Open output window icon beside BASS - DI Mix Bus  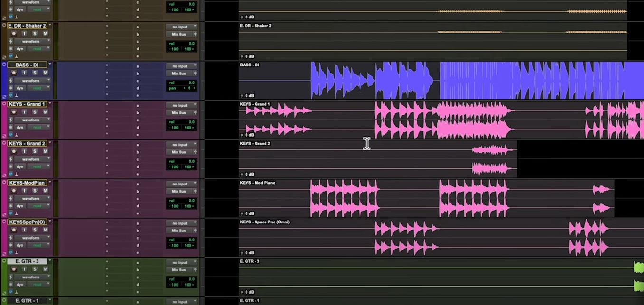click(195, 74)
